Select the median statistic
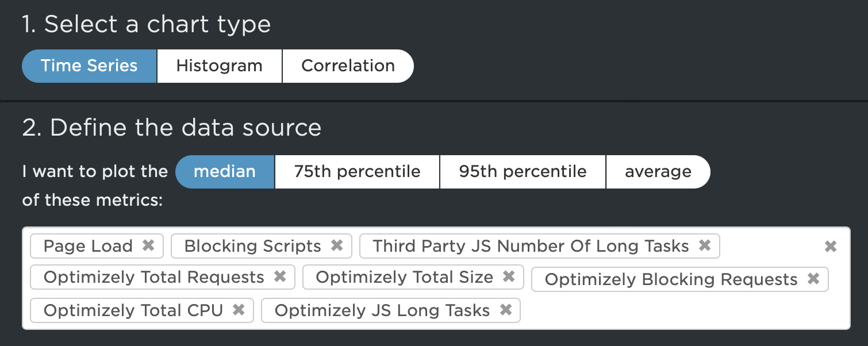The height and width of the screenshot is (346, 868). click(225, 171)
